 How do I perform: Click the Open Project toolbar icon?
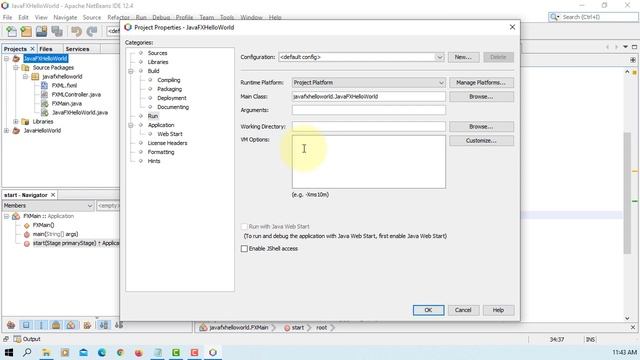[x=42, y=31]
